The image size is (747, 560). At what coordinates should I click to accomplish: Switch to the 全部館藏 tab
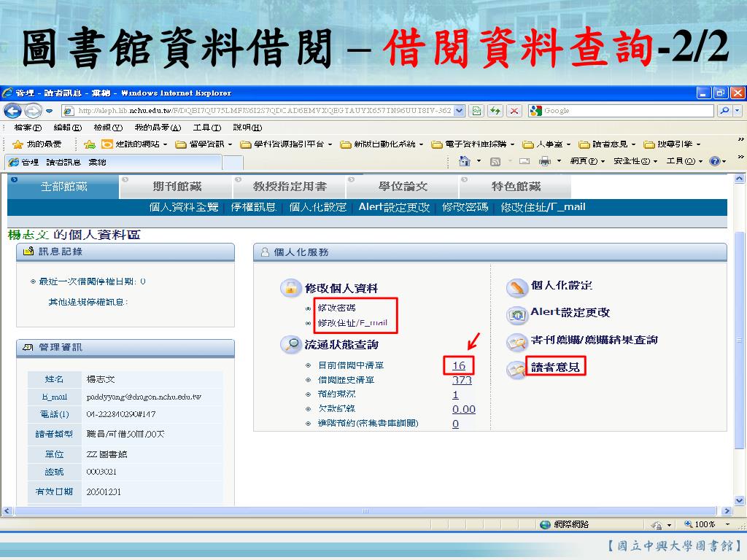point(63,187)
